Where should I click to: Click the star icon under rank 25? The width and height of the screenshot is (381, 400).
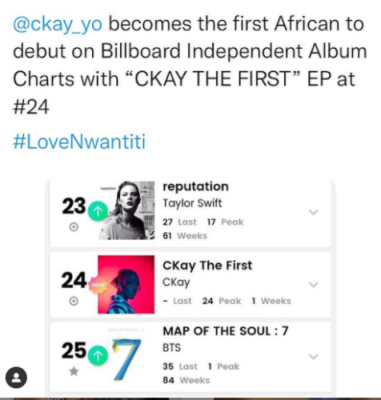(x=74, y=371)
